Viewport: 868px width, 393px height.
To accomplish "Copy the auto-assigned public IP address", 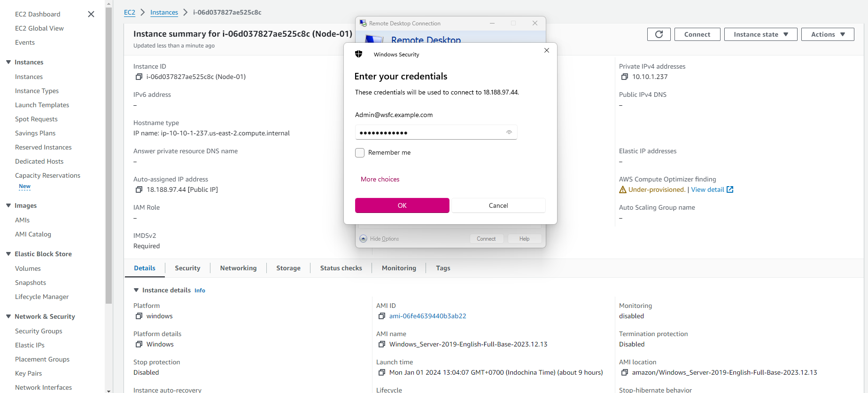I will coord(139,189).
